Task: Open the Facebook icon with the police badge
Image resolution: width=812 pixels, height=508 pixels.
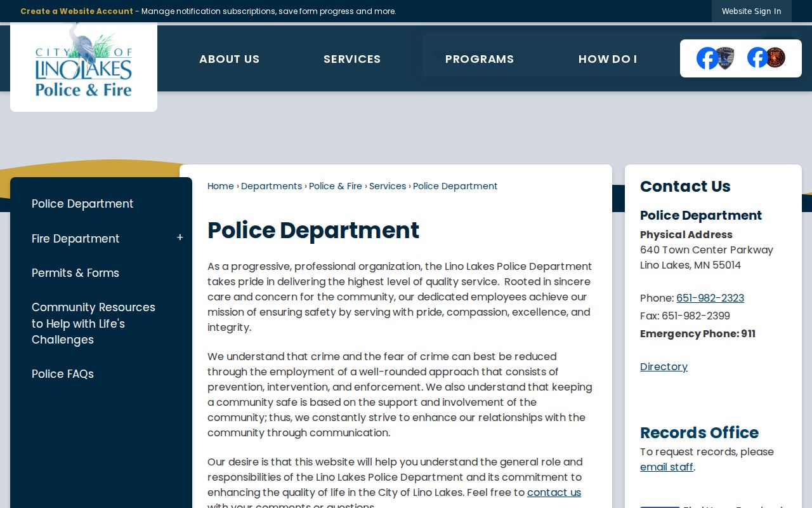Action: (x=716, y=58)
